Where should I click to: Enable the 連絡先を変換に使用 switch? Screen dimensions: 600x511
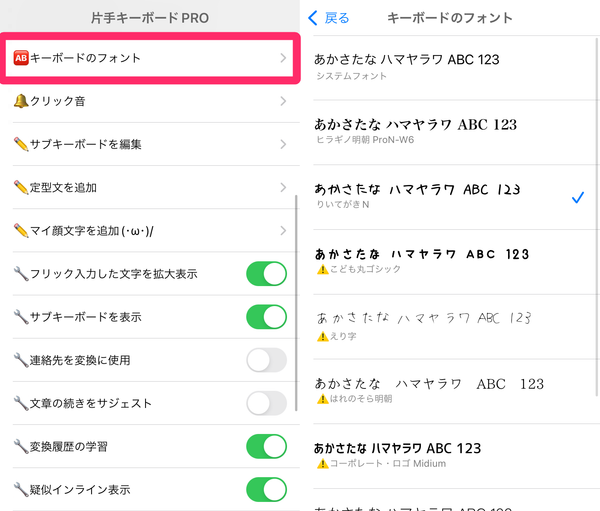pos(267,360)
